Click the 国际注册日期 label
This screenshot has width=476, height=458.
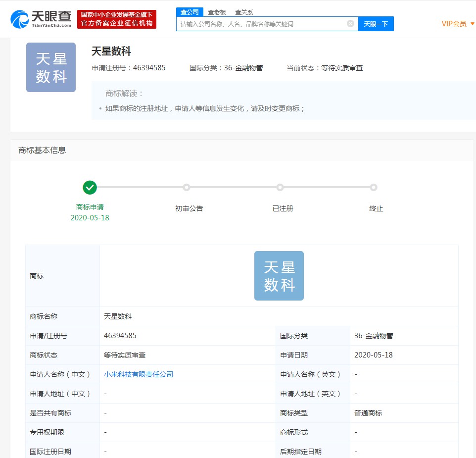(50, 452)
